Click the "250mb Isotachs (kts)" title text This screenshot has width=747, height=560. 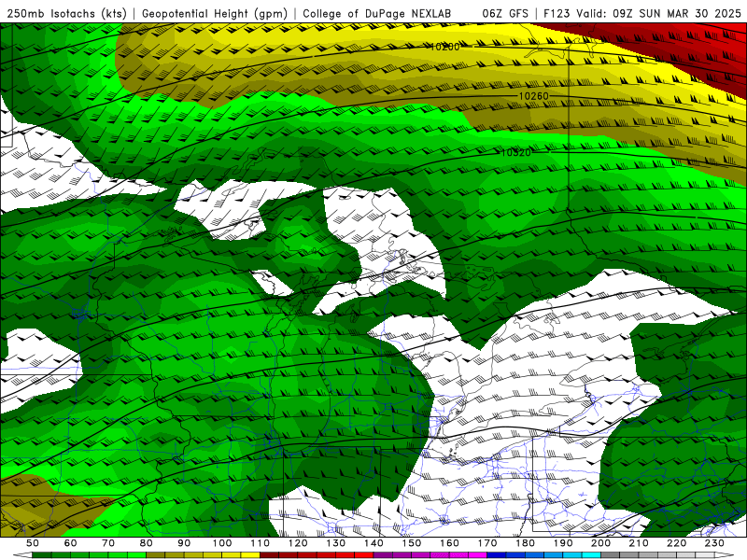click(66, 14)
